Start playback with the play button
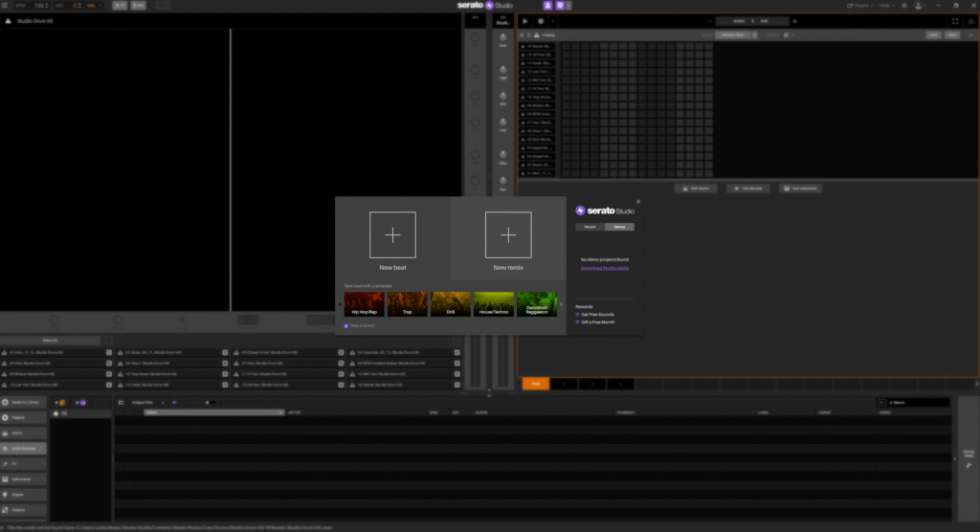This screenshot has width=980, height=532. tap(525, 21)
